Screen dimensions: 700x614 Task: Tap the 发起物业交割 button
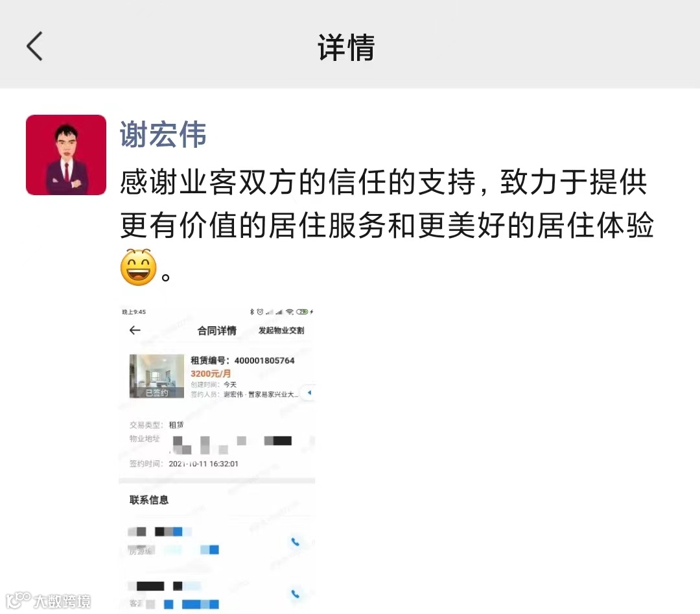pos(281,331)
